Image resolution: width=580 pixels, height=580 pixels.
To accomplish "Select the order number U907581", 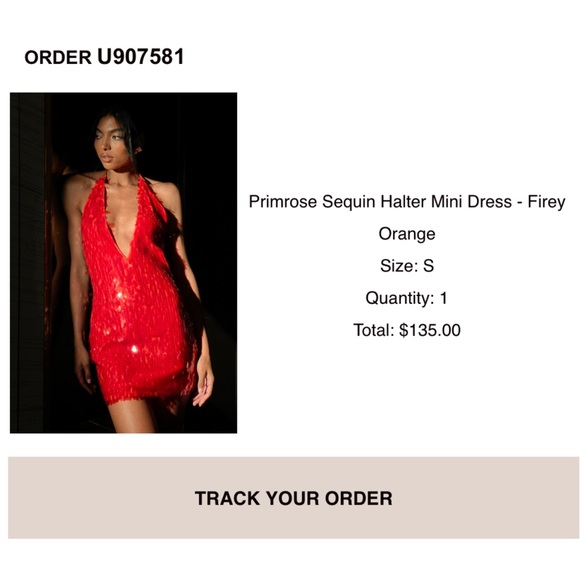I will click(141, 57).
